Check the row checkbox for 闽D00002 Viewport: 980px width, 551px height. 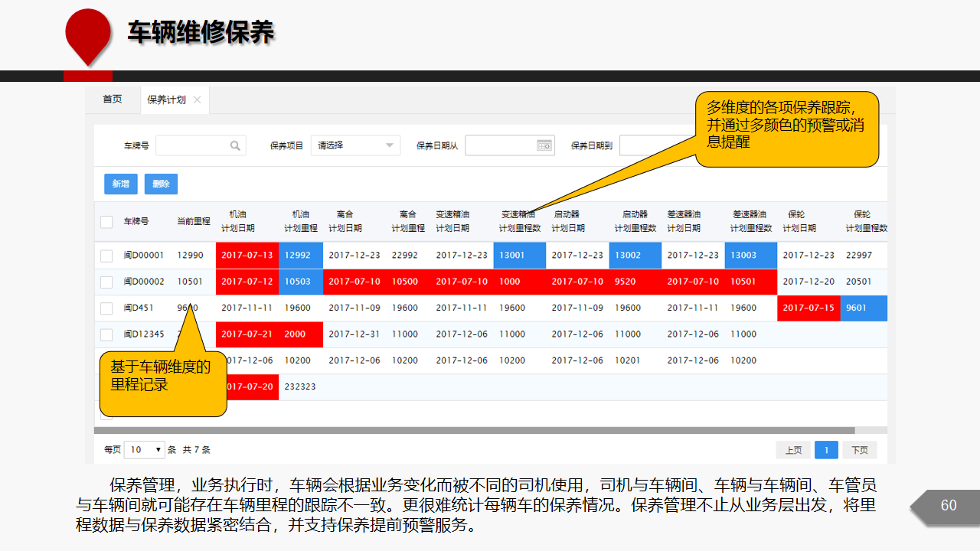(x=106, y=282)
